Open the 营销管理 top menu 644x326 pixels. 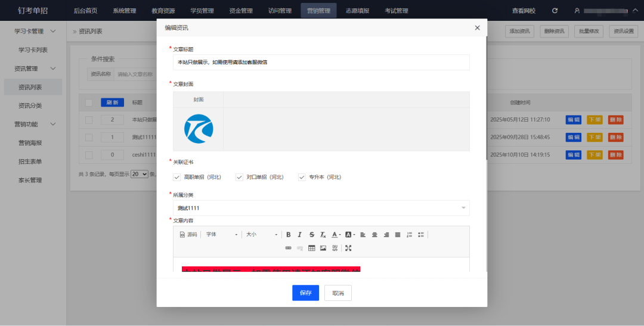click(x=318, y=11)
